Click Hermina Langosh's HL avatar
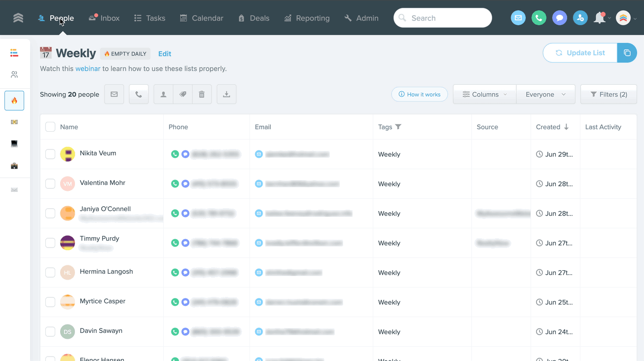 click(x=68, y=273)
